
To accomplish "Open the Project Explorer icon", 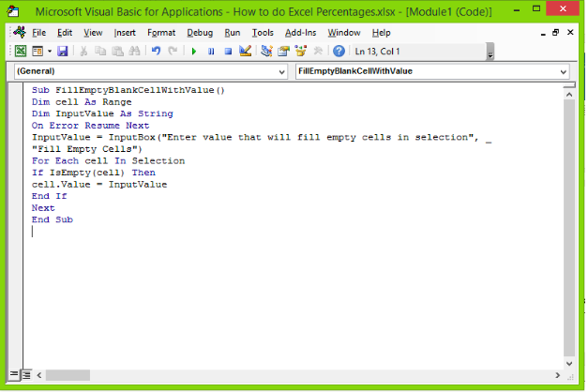I will tap(266, 51).
